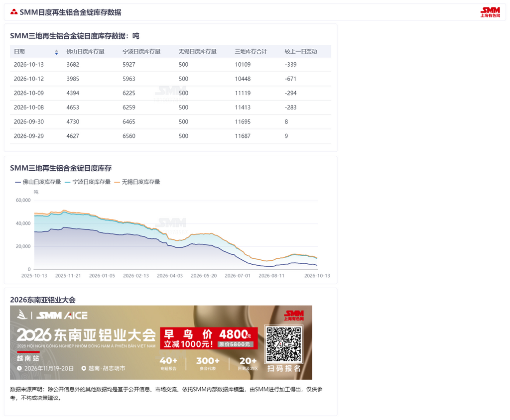Toggle the 宁波日度库存量 legend series
Image resolution: width=510 pixels, height=420 pixels.
coord(88,182)
